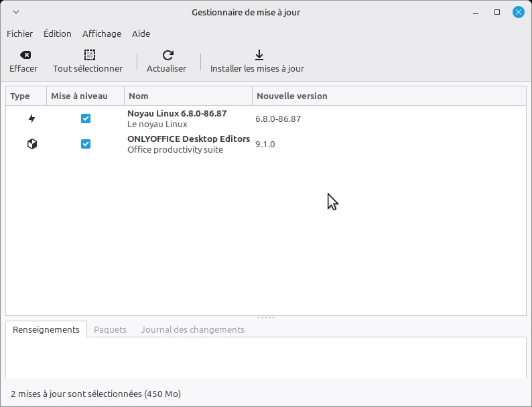Open the Aide menu
The height and width of the screenshot is (407, 532).
click(141, 33)
